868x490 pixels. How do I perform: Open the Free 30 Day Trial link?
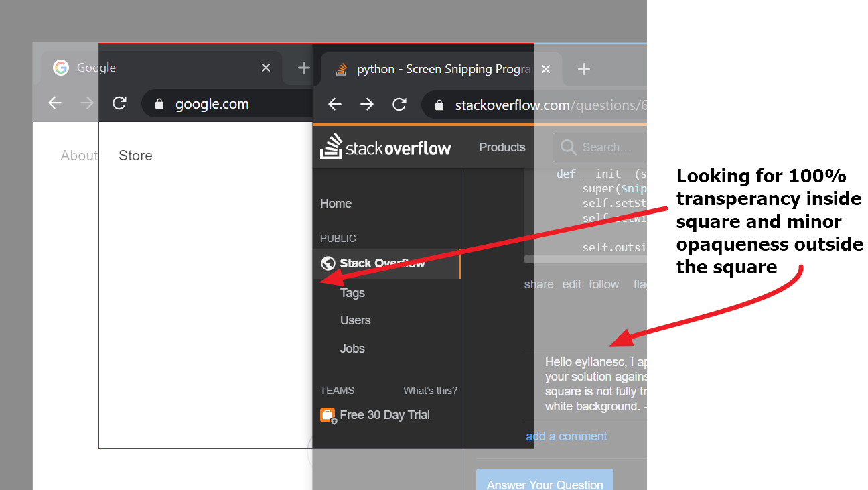384,415
